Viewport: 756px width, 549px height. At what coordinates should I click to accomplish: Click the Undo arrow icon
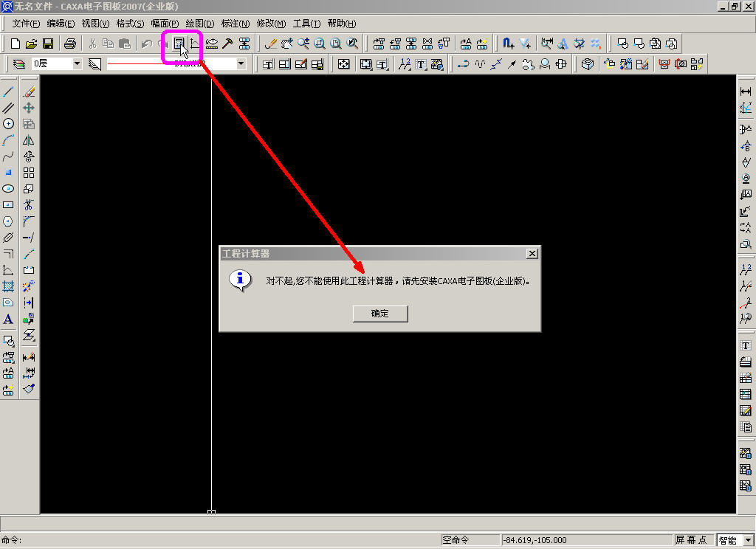click(147, 44)
